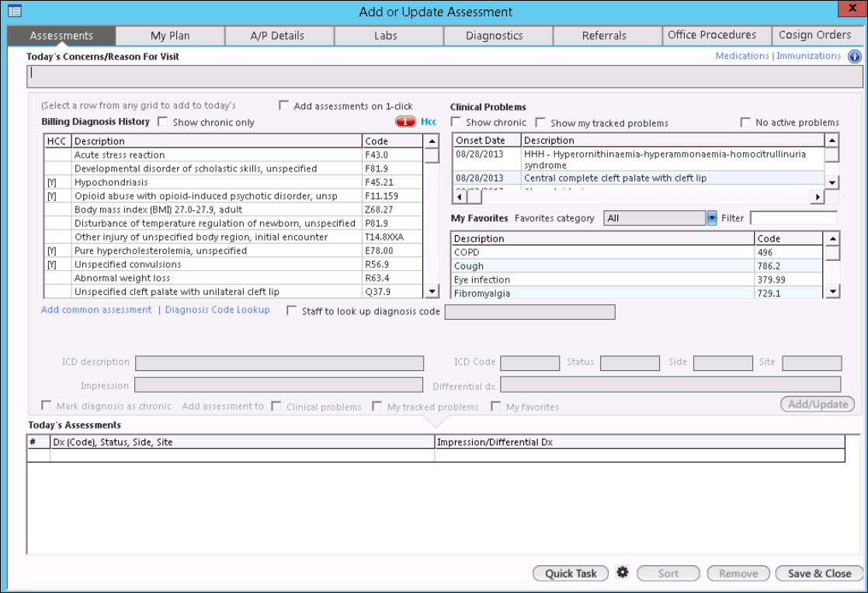Image resolution: width=868 pixels, height=593 pixels.
Task: Click the info icon beside Immunizations
Action: coord(855,57)
